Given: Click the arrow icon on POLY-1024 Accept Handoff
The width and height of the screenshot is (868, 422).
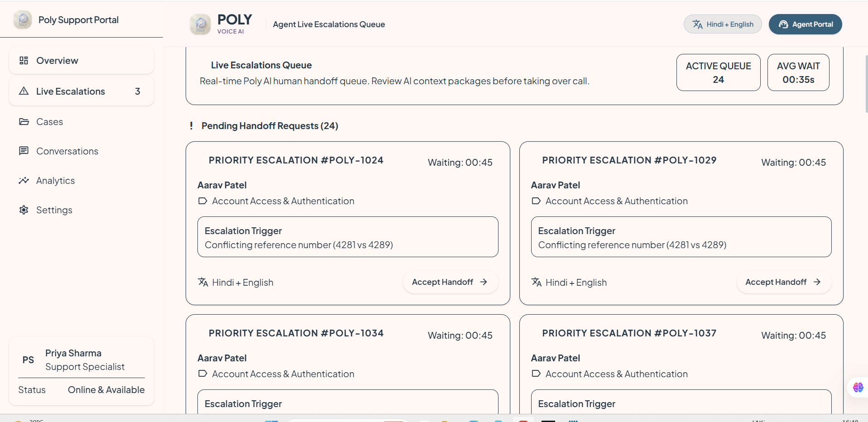Looking at the screenshot, I should (x=484, y=282).
